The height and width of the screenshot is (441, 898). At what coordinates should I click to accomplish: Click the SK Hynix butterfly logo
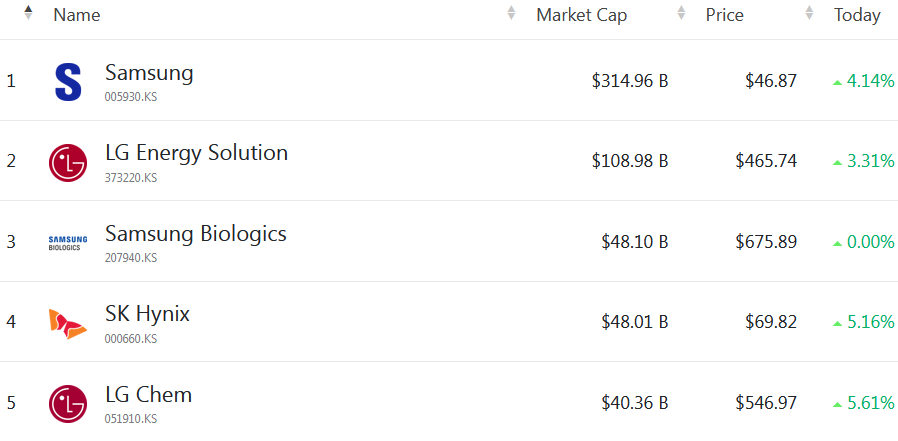click(68, 323)
